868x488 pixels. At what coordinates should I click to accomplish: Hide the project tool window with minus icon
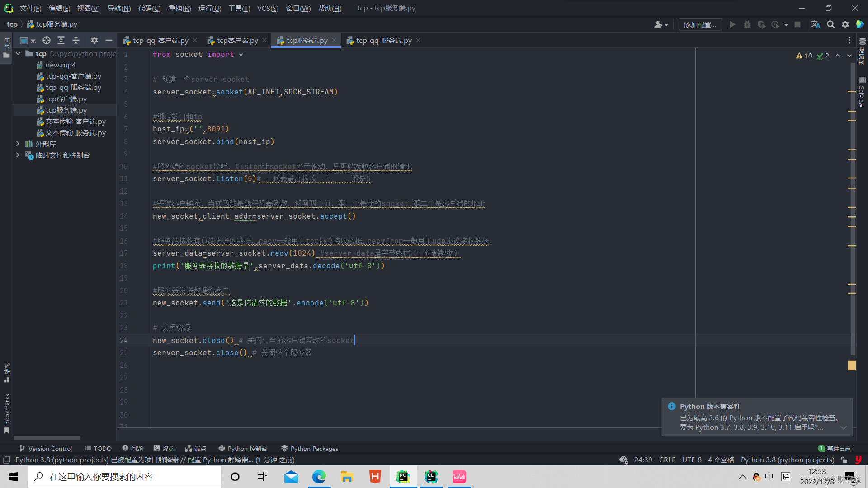point(108,40)
